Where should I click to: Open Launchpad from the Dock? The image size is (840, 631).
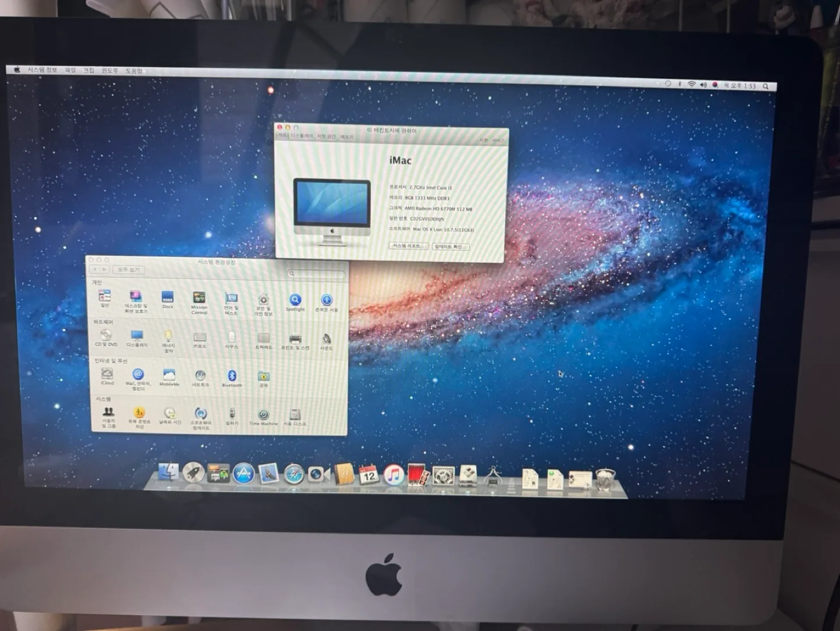point(193,472)
